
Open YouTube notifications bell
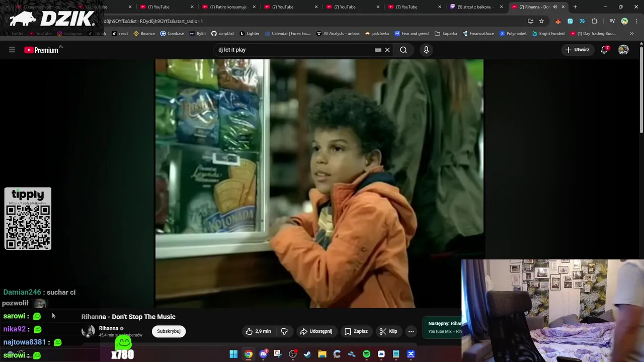click(604, 50)
